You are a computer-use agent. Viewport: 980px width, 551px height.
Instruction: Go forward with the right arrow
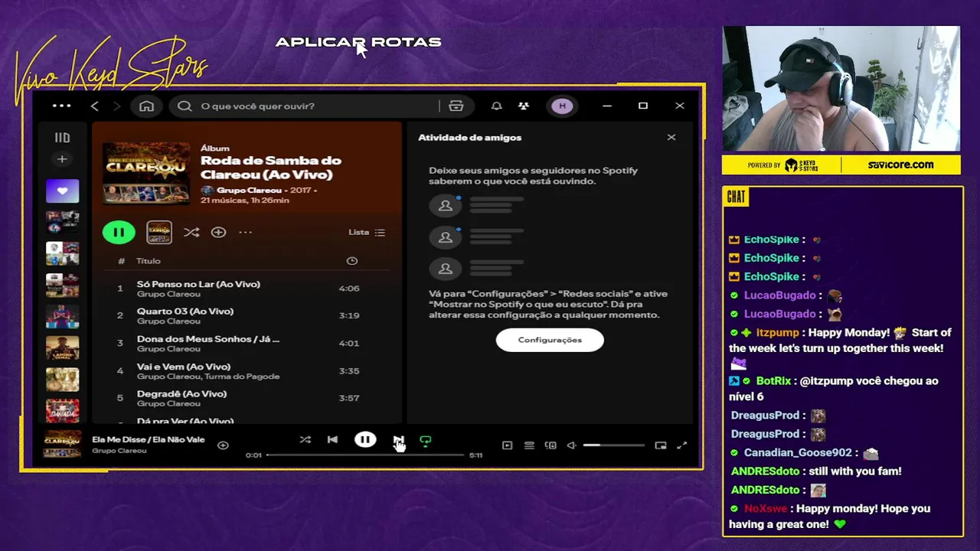[116, 106]
